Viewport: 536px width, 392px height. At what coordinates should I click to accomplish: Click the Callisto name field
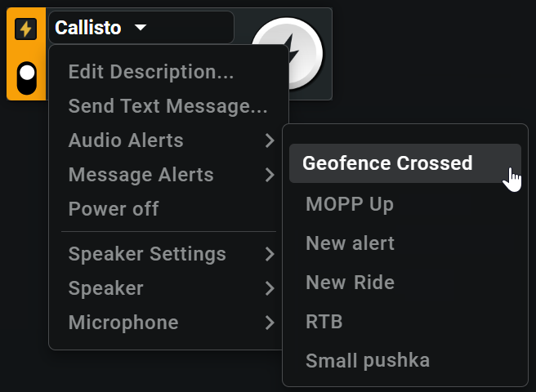pyautogui.click(x=141, y=27)
